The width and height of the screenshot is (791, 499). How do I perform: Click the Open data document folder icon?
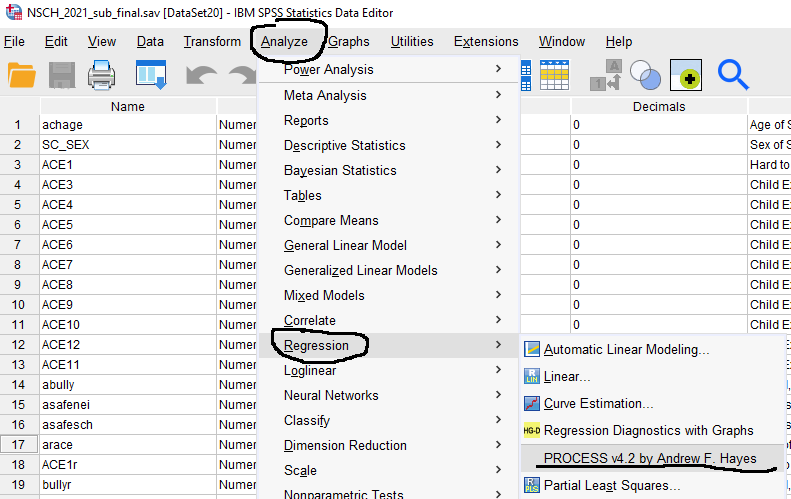click(22, 75)
